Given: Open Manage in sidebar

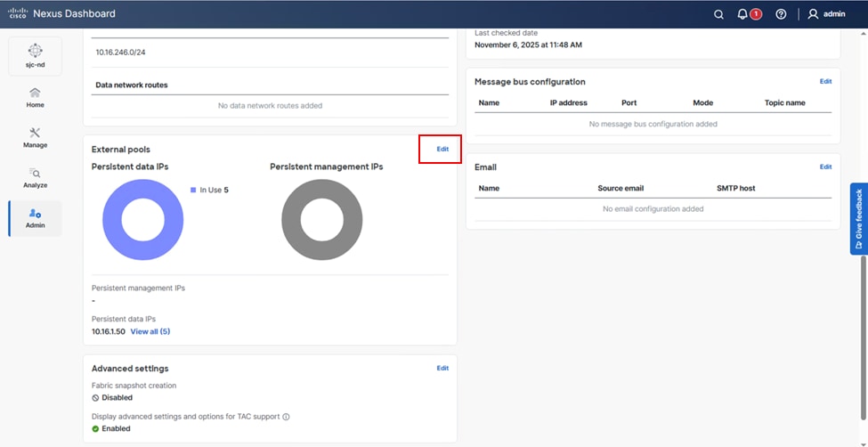Looking at the screenshot, I should pyautogui.click(x=36, y=138).
